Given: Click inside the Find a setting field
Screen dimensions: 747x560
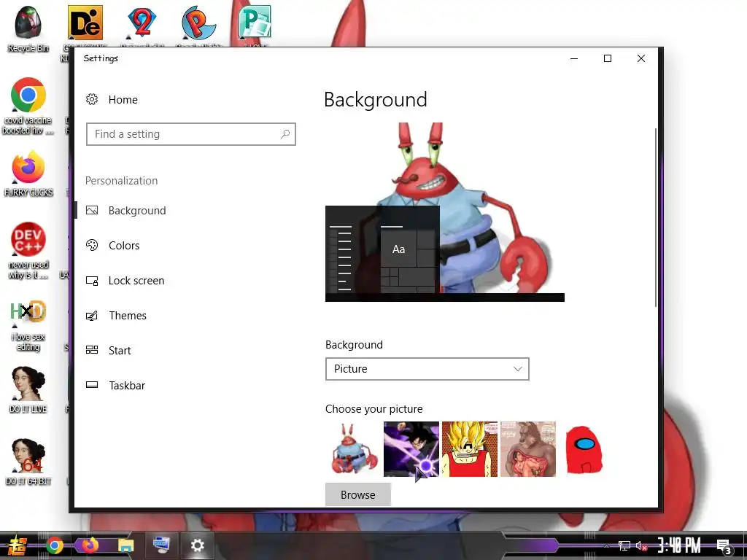Looking at the screenshot, I should pyautogui.click(x=191, y=134).
